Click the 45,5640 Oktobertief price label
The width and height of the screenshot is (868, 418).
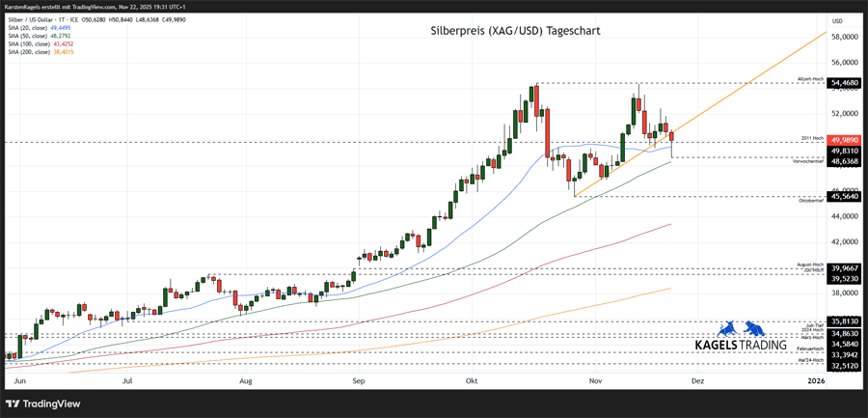pos(843,196)
